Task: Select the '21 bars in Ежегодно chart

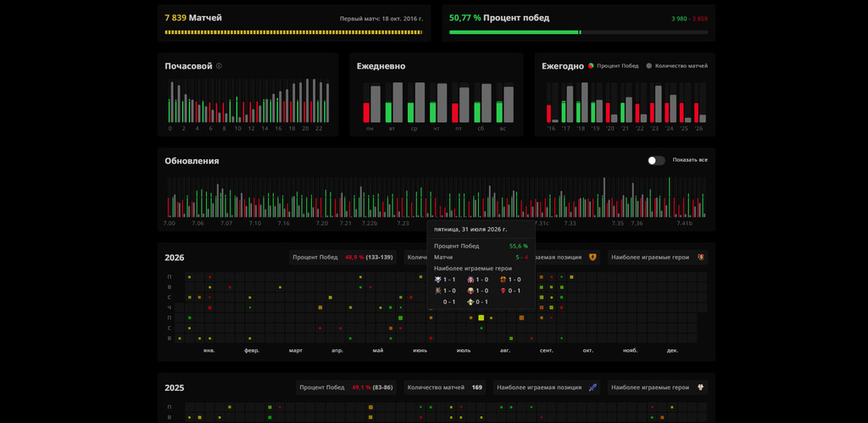Action: tap(626, 103)
